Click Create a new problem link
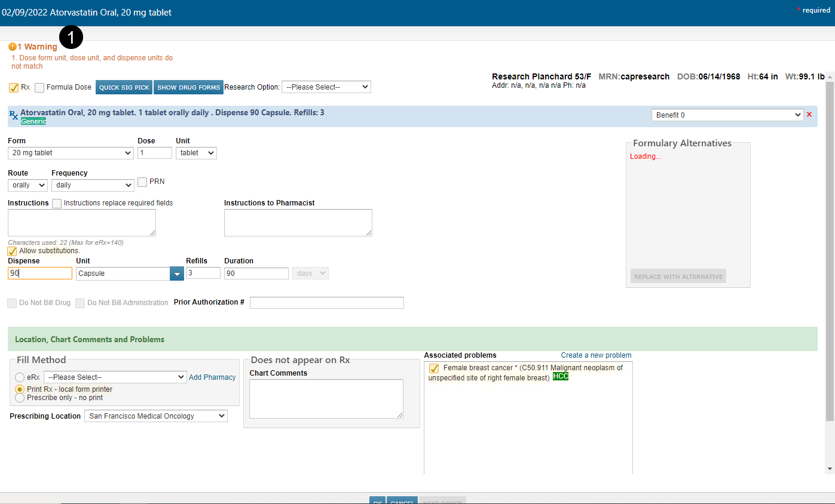 point(596,355)
